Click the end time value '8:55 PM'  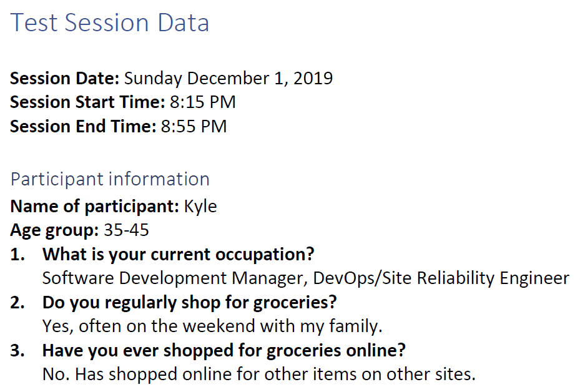coord(194,127)
